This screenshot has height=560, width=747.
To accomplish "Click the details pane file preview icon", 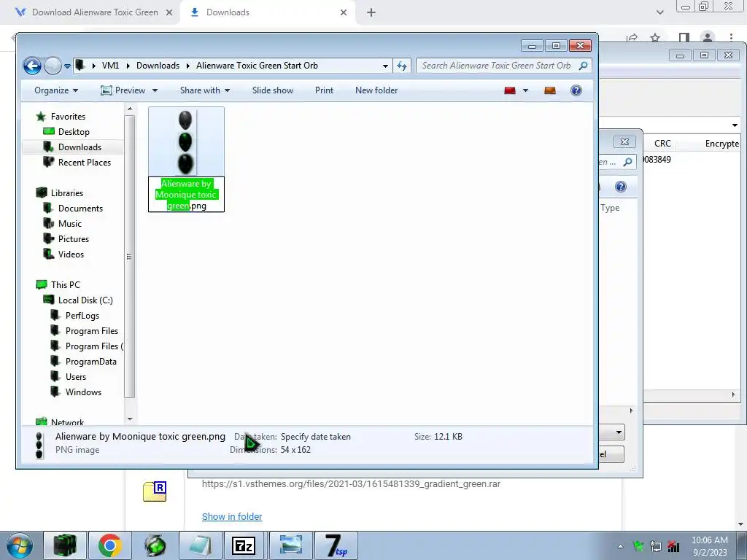I will tap(39, 445).
